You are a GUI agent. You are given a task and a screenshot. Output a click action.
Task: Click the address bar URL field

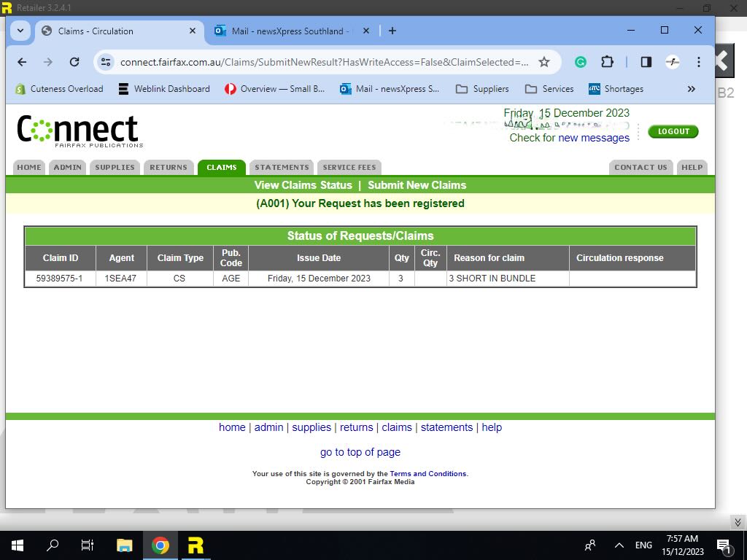[x=324, y=62]
